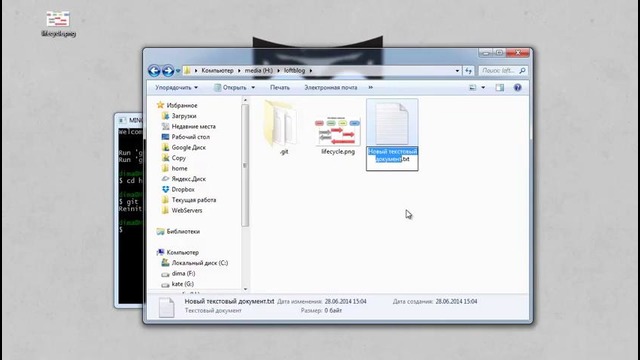Go forward using the Explorer forward arrow
The height and width of the screenshot is (360, 640).
pyautogui.click(x=168, y=71)
